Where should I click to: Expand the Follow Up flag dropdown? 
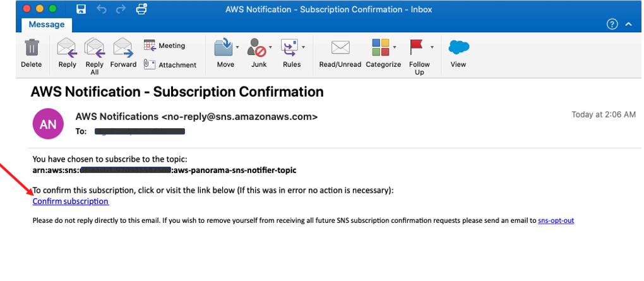(x=432, y=47)
